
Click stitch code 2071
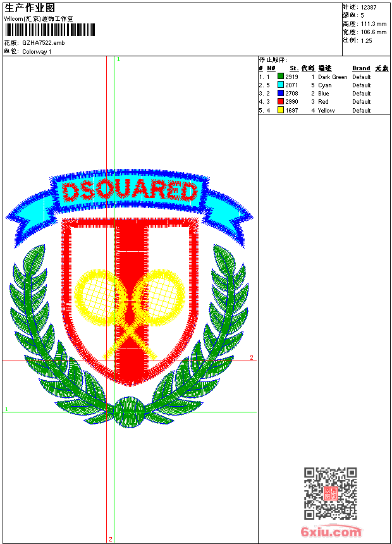click(291, 85)
